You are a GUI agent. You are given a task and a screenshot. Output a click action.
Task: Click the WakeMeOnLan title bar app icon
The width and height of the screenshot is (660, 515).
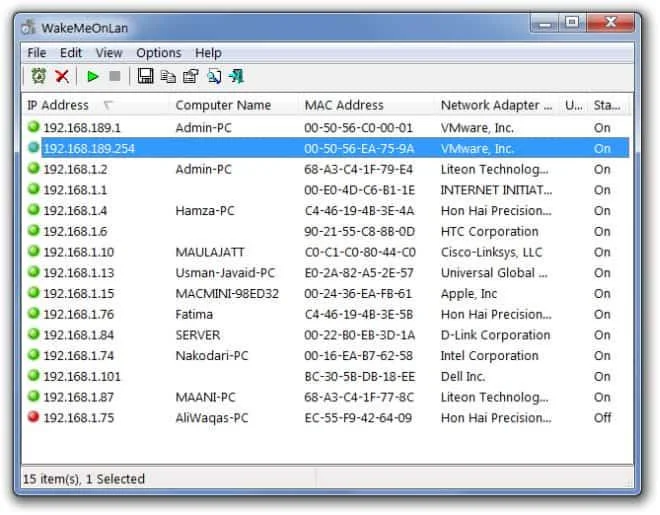click(28, 27)
